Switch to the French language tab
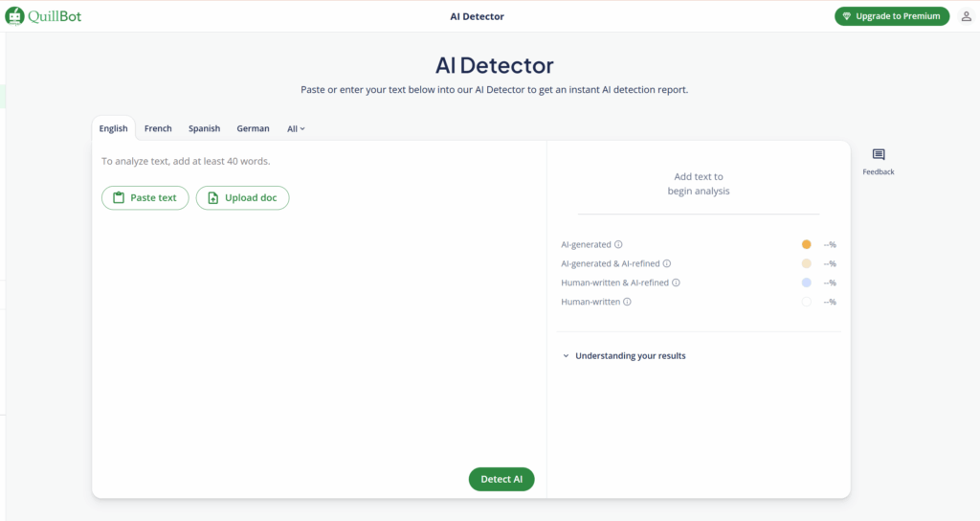 click(x=158, y=128)
